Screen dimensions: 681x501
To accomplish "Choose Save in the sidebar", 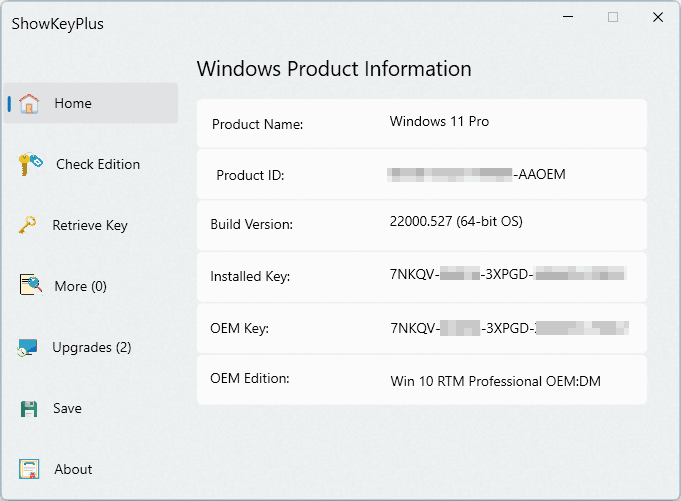I will (67, 408).
